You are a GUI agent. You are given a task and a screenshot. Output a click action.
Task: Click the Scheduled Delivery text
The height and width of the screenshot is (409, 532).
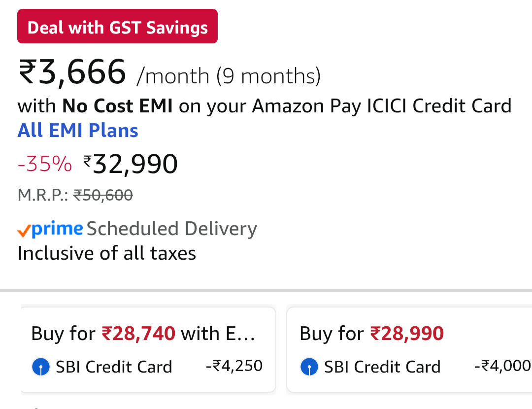coord(171,229)
